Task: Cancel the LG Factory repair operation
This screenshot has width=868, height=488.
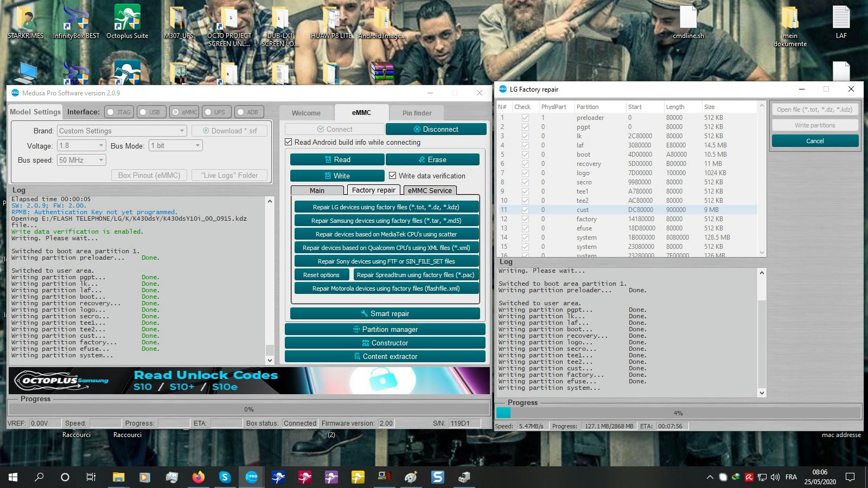Action: pyautogui.click(x=814, y=141)
